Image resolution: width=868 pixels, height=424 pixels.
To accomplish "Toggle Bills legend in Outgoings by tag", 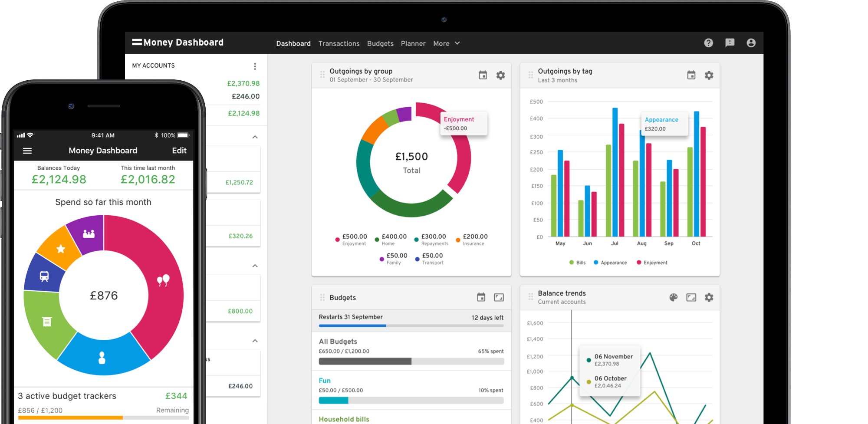I will (x=578, y=263).
